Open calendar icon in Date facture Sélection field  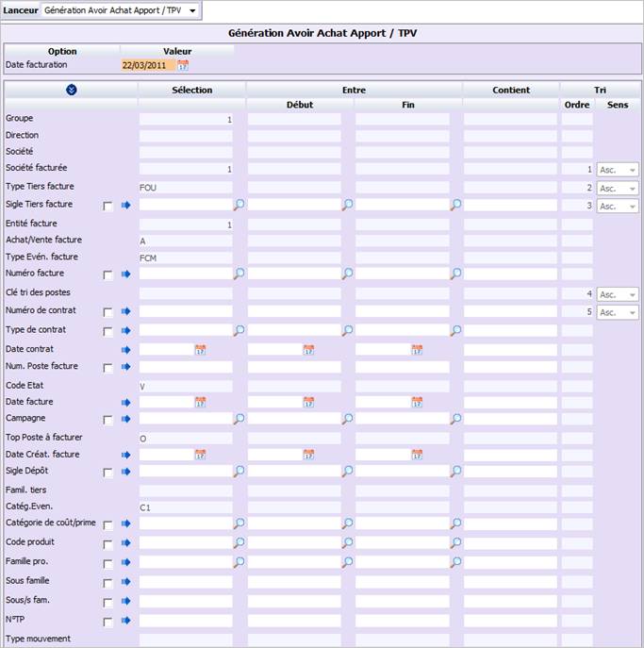(200, 403)
